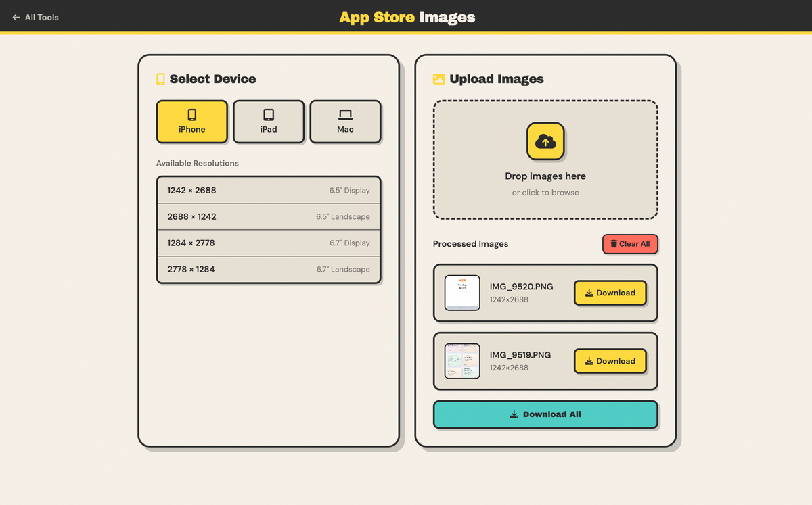Download IMG_9520.PNG
The width and height of the screenshot is (812, 505).
tap(610, 293)
